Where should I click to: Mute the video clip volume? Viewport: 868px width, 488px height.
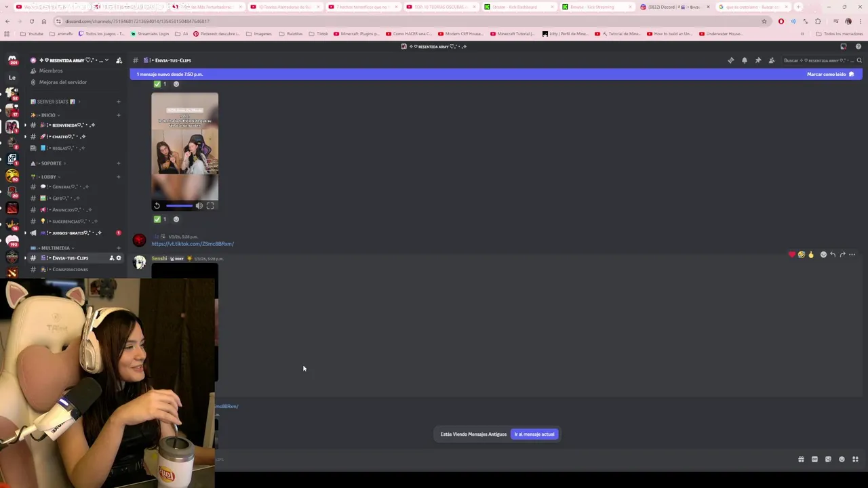tap(199, 205)
